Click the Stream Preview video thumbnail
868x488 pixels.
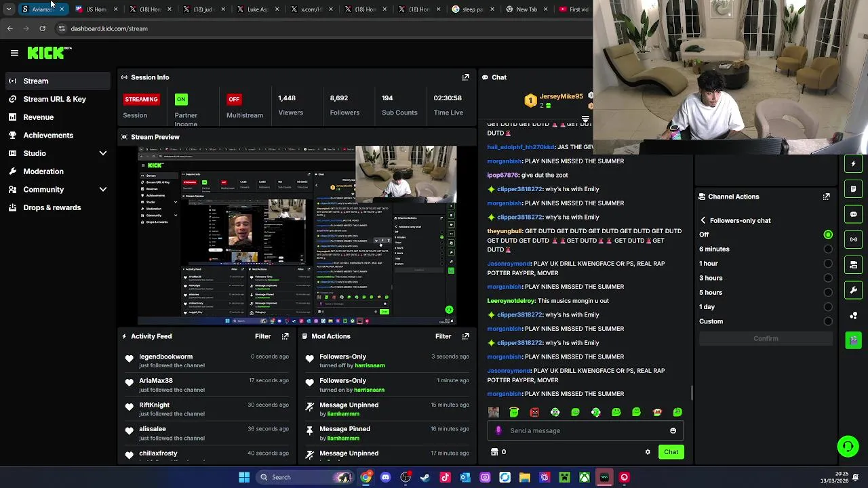click(x=297, y=235)
